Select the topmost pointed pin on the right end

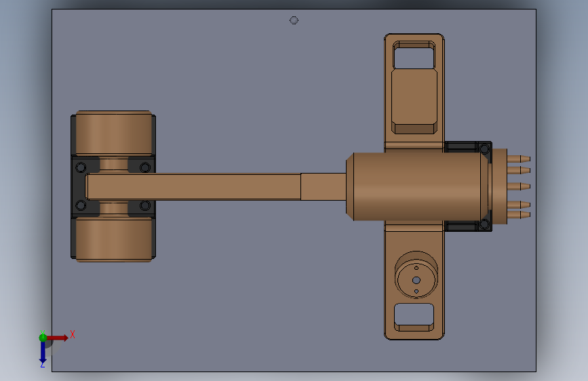[519, 159]
